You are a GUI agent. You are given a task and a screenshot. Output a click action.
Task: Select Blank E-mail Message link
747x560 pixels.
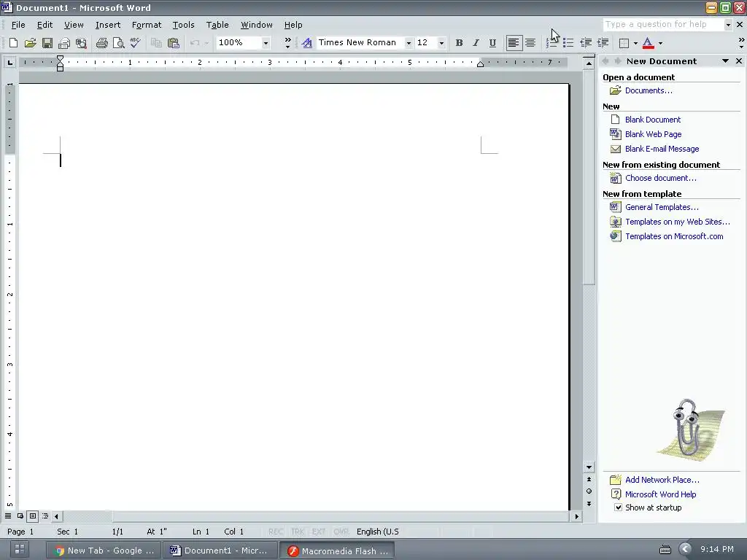pyautogui.click(x=662, y=149)
